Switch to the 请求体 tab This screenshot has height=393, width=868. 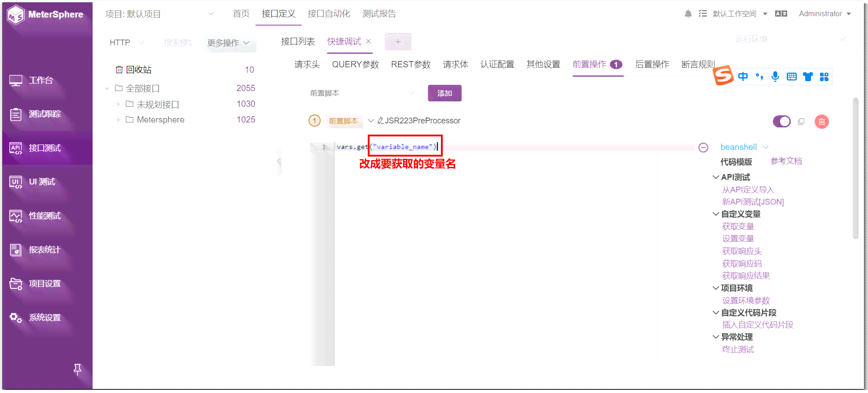click(455, 65)
